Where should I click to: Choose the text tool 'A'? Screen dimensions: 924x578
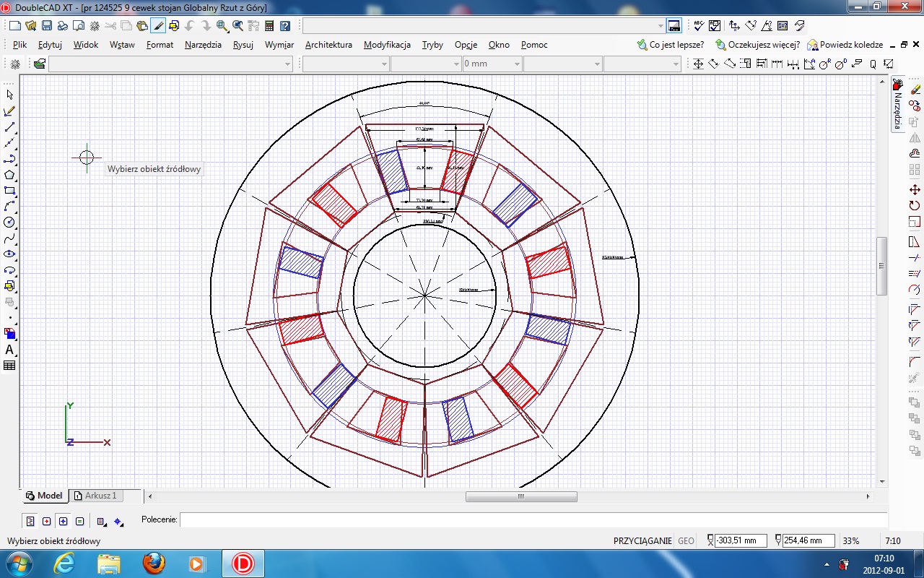pos(9,350)
